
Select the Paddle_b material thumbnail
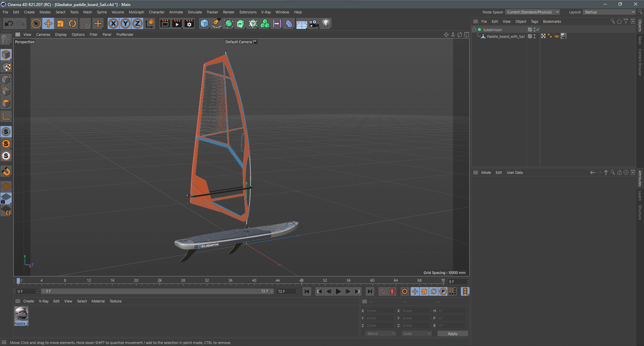pyautogui.click(x=21, y=314)
